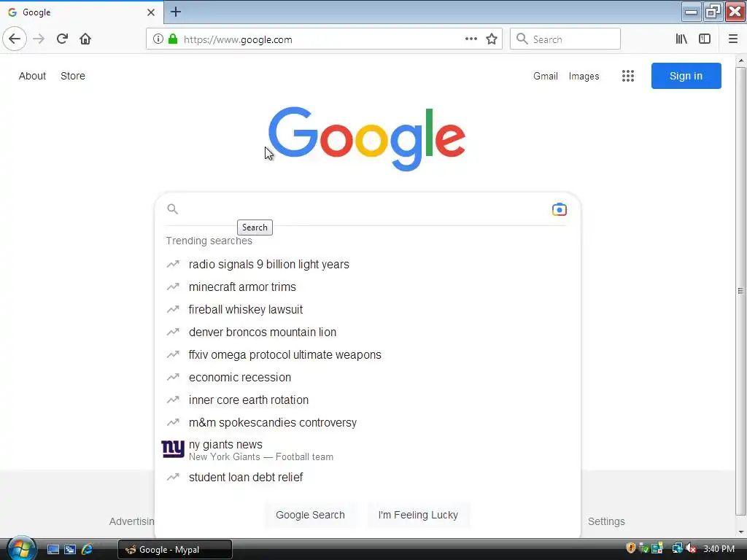Reload the current Google page
747x560 pixels.
[62, 39]
